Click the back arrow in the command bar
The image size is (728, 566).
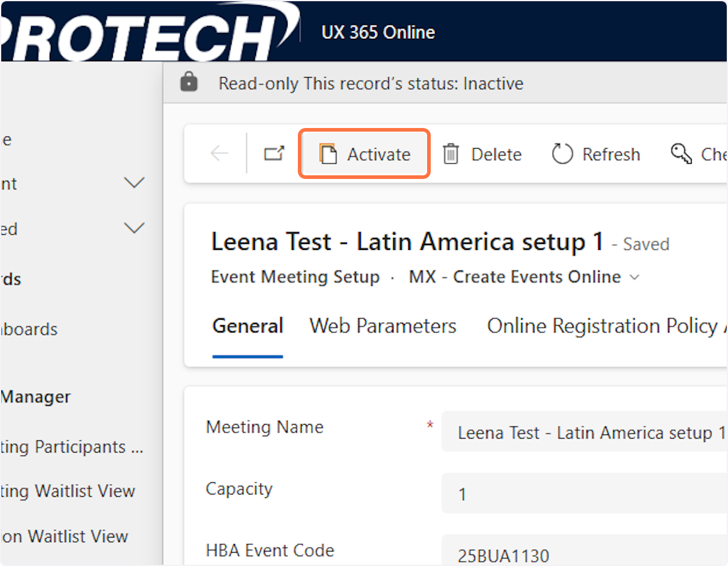pyautogui.click(x=219, y=154)
